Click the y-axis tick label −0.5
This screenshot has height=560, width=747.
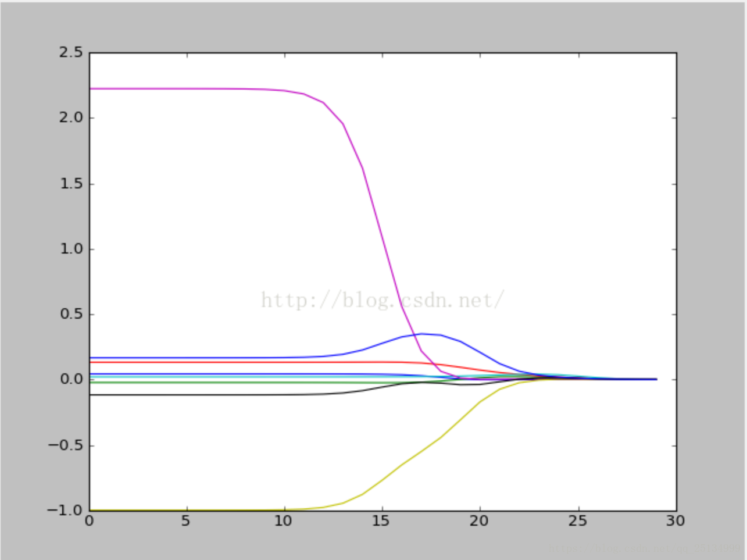click(x=65, y=445)
